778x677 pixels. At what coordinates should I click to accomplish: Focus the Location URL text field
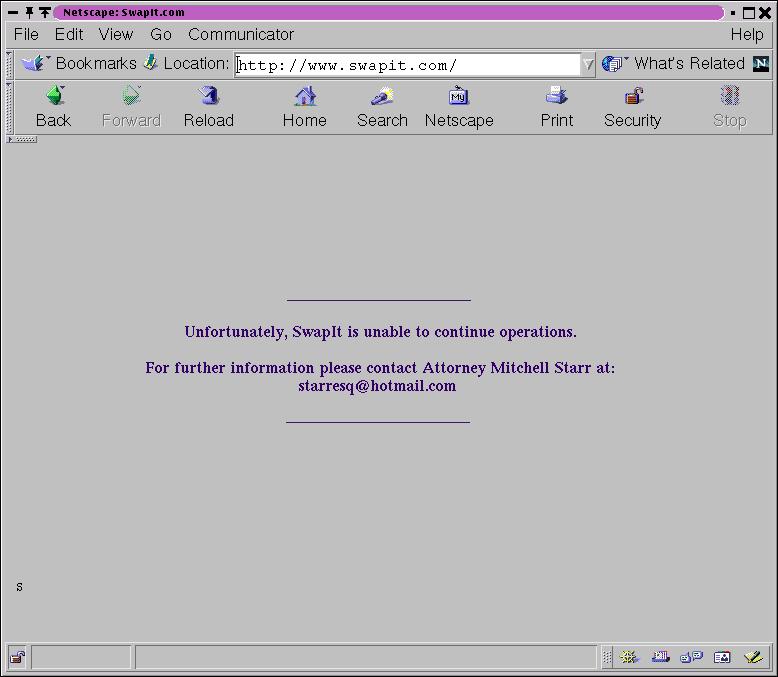click(x=407, y=65)
